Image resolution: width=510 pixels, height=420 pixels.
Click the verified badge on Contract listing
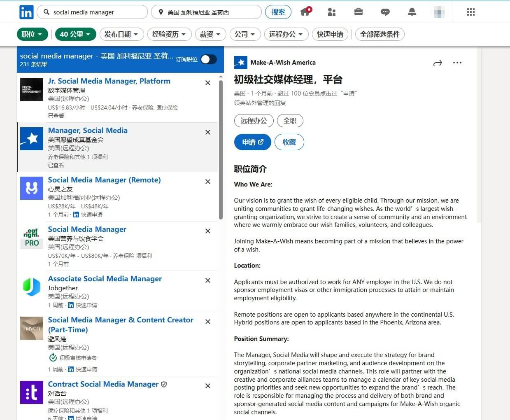tap(164, 384)
